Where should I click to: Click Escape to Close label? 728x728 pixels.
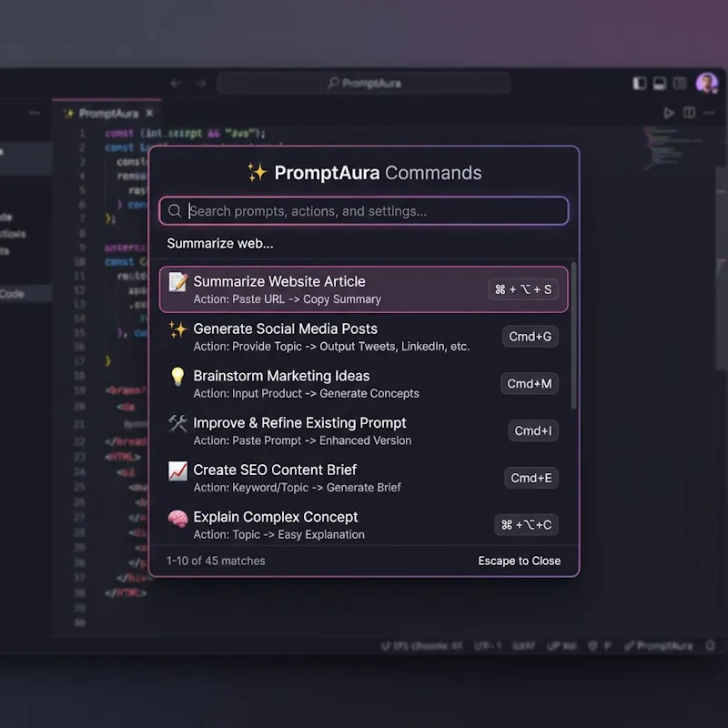[519, 561]
